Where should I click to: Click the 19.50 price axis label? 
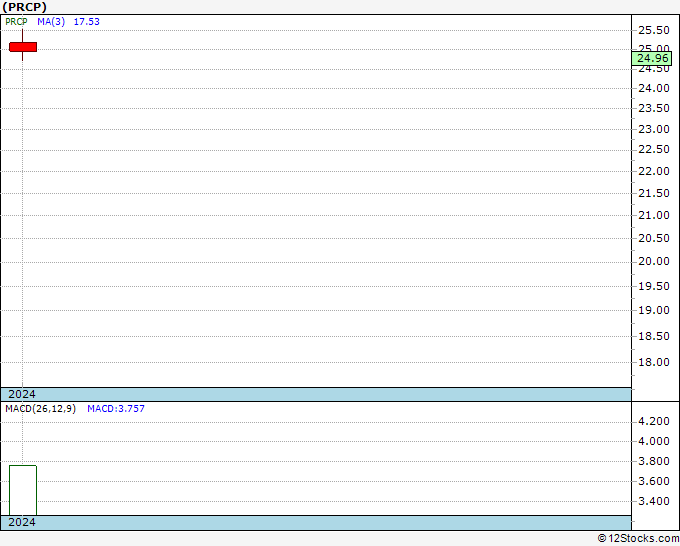[x=654, y=286]
